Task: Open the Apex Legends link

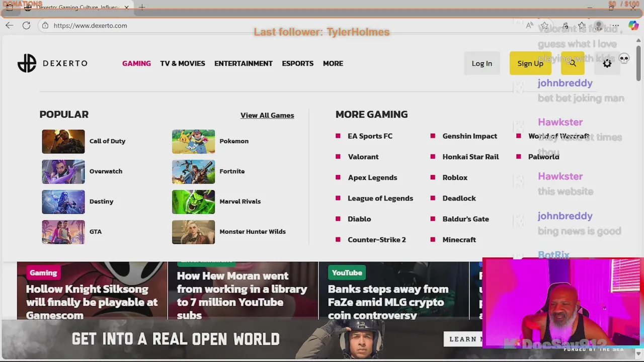Action: [372, 177]
